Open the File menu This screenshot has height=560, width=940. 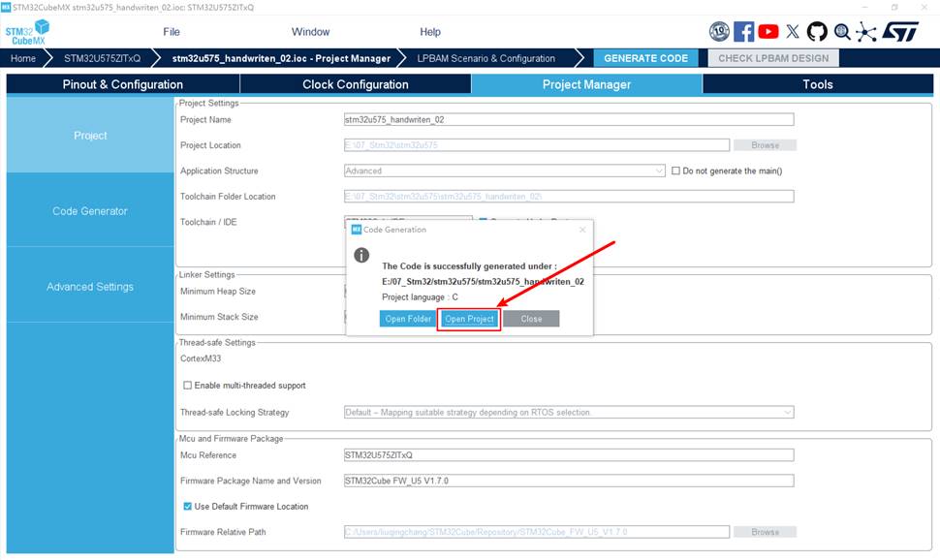pyautogui.click(x=172, y=32)
